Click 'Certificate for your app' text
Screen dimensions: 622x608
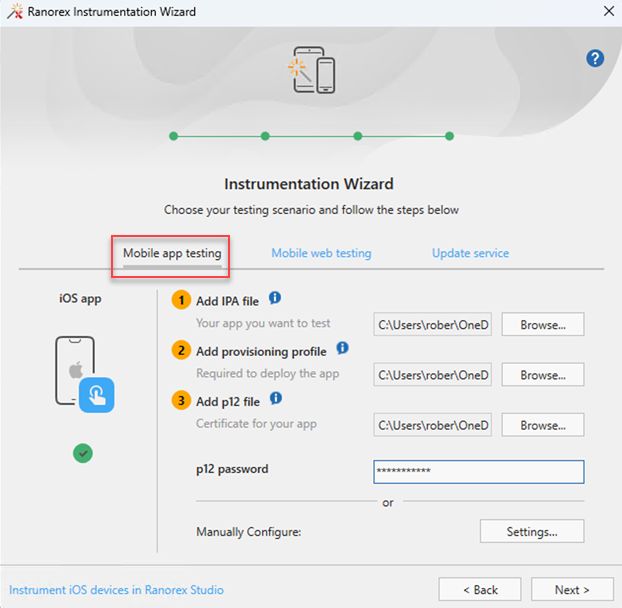pos(256,424)
